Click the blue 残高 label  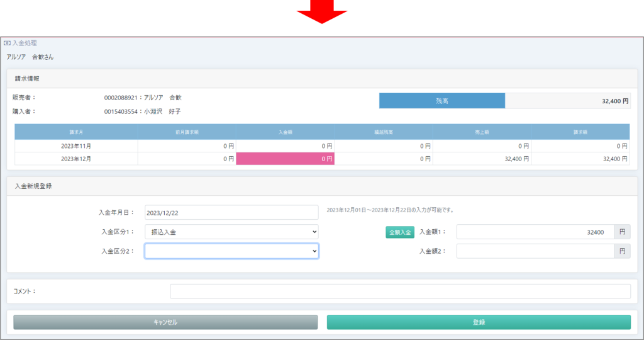click(442, 101)
